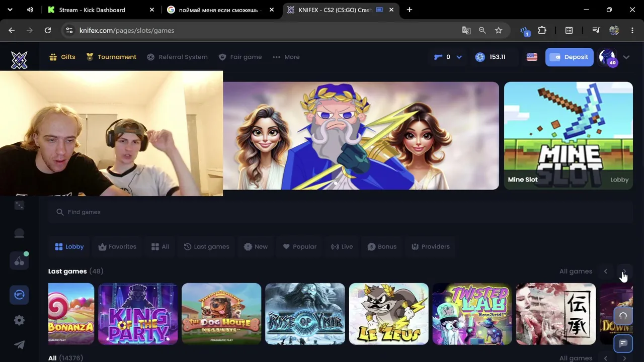Image resolution: width=644 pixels, height=362 pixels.
Task: Launch the Le Zeus game
Action: click(x=388, y=314)
